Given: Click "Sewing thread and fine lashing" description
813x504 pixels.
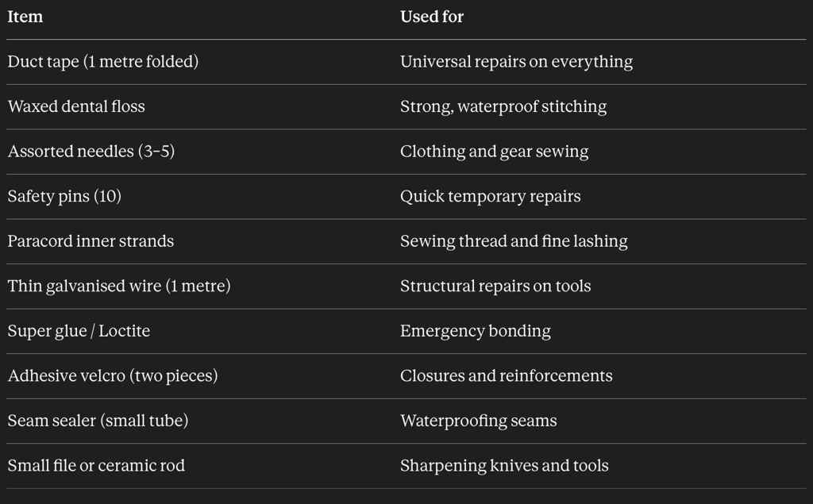Looking at the screenshot, I should coord(514,241).
